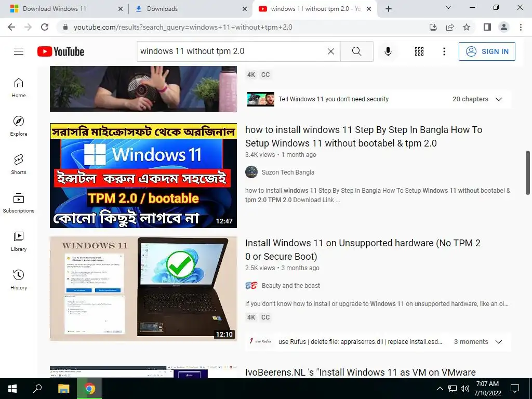Open File Explorer from the taskbar
This screenshot has width=532, height=399.
pyautogui.click(x=63, y=389)
